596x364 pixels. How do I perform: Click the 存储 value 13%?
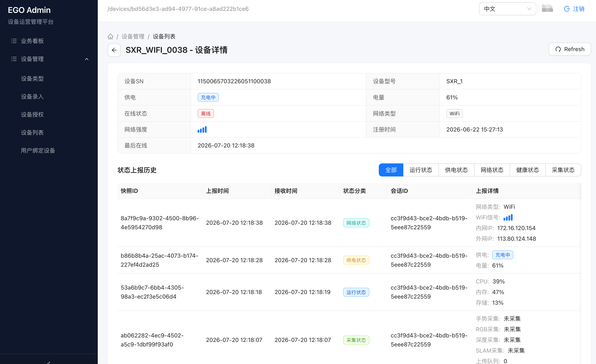pyautogui.click(x=498, y=303)
